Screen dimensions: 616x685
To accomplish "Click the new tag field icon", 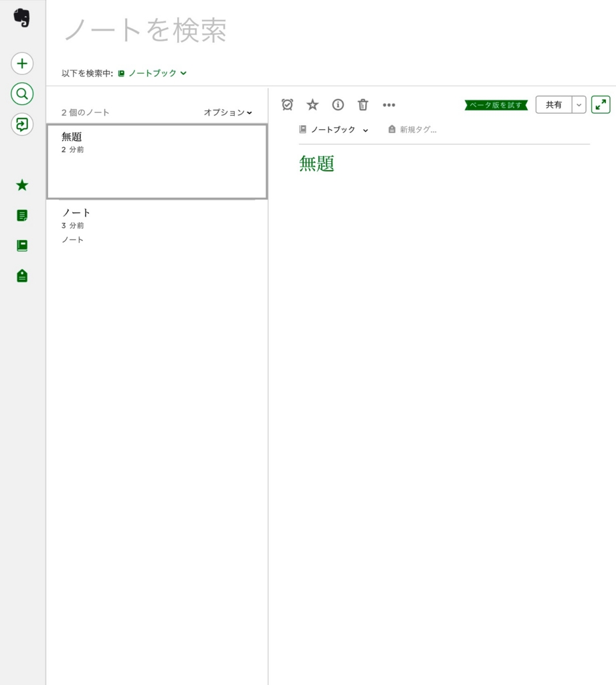I will coord(392,129).
